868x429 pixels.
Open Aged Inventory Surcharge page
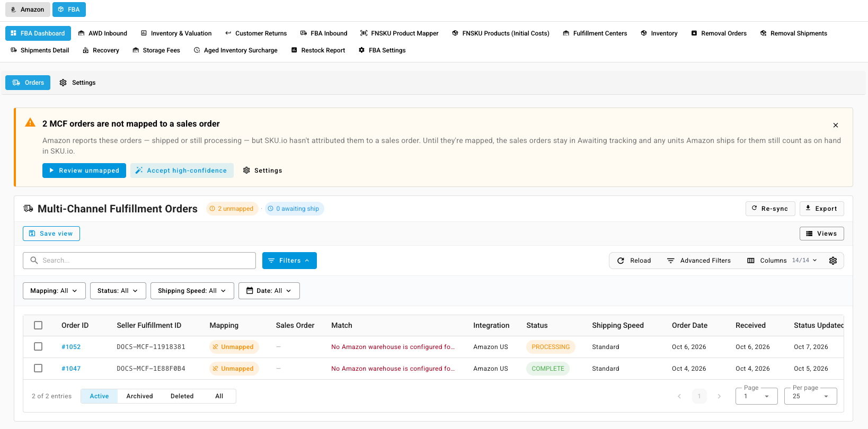click(236, 50)
